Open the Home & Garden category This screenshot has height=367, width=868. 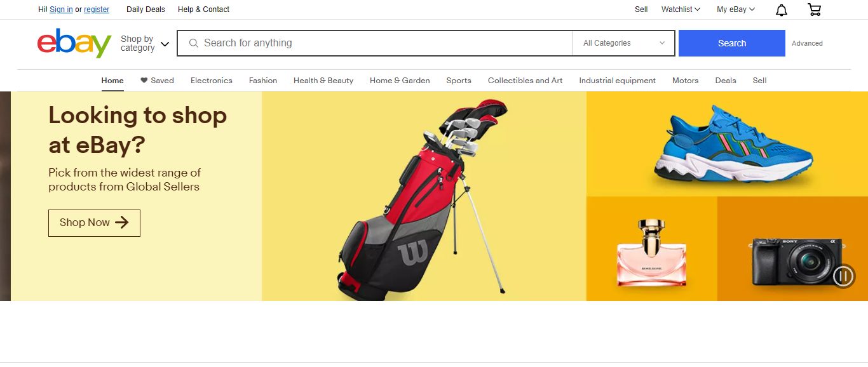pyautogui.click(x=400, y=81)
